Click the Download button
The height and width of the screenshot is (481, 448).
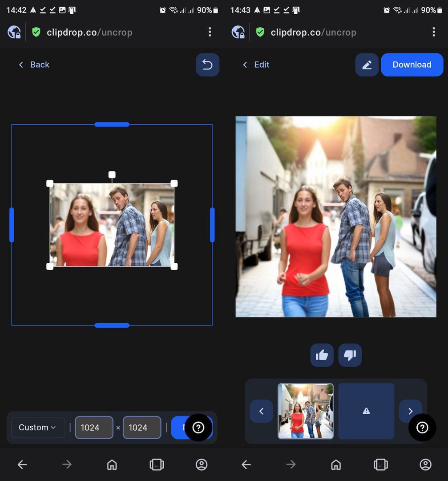pyautogui.click(x=412, y=65)
